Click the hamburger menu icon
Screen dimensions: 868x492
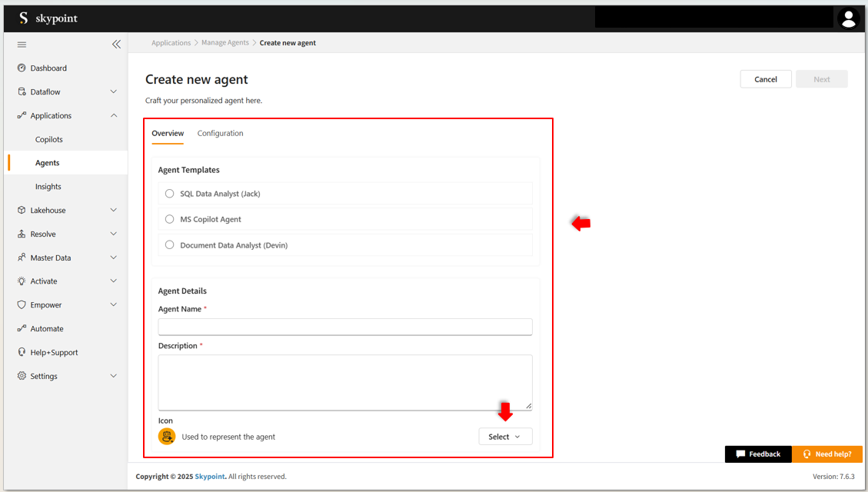pyautogui.click(x=22, y=45)
